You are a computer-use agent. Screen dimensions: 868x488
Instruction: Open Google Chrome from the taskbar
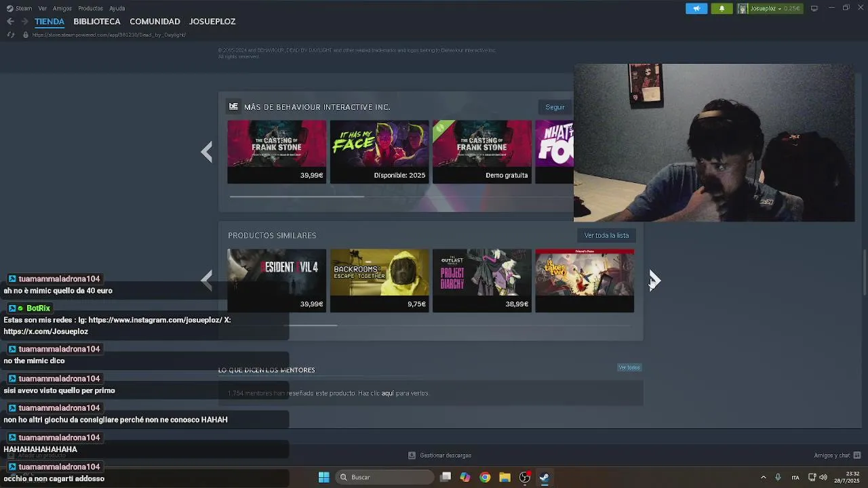click(485, 477)
